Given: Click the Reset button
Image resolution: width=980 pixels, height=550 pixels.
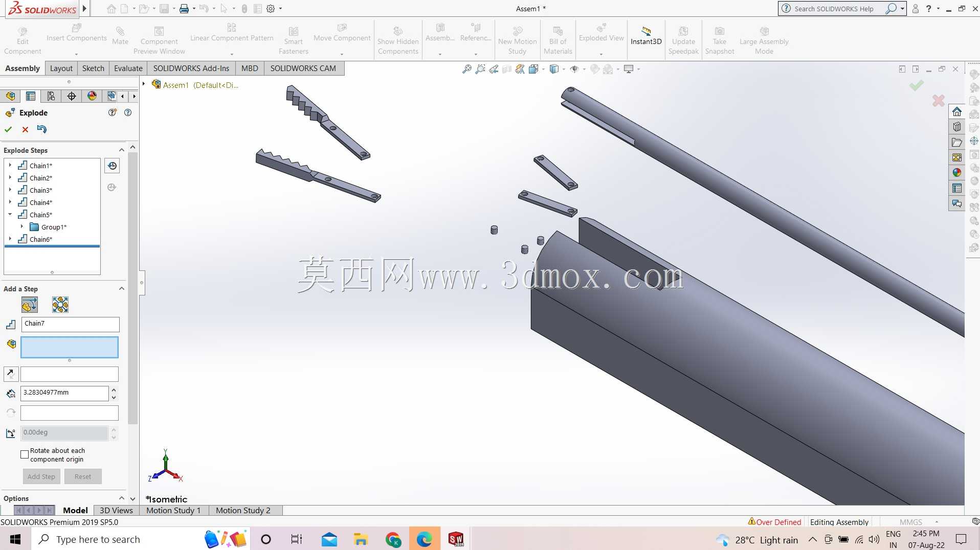Looking at the screenshot, I should (83, 476).
